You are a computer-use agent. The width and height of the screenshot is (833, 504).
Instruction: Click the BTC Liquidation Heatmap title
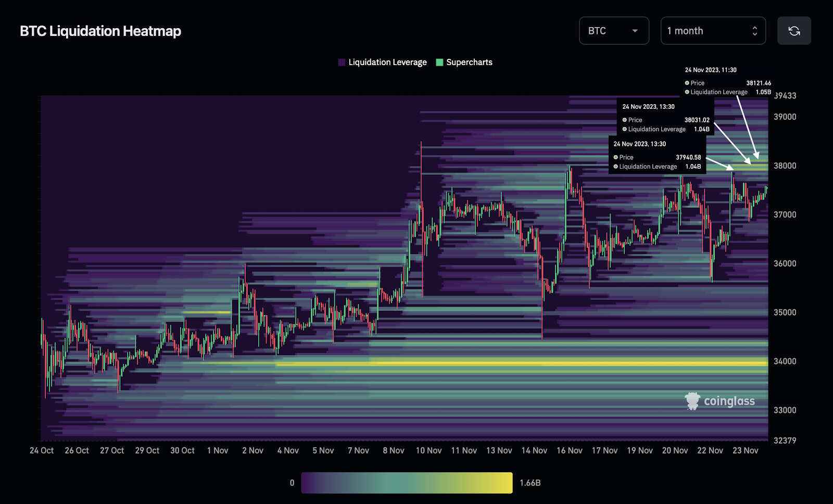click(100, 31)
